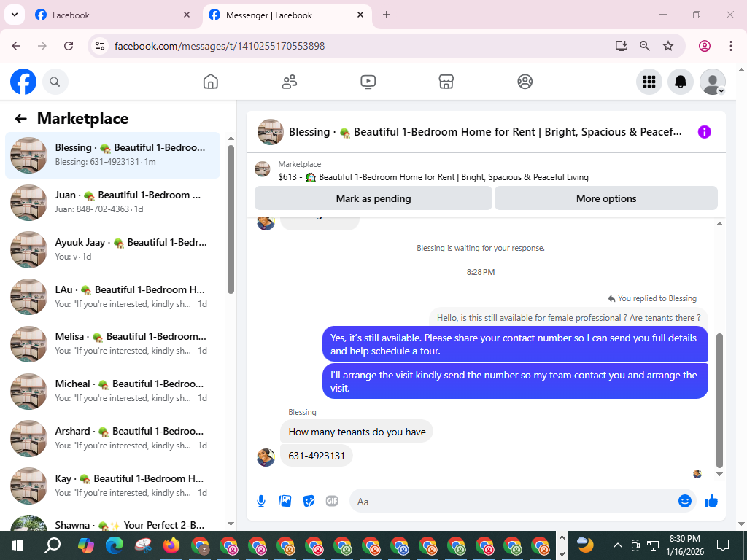Open the emoji picker smiley
Image resolution: width=747 pixels, height=560 pixels.
[684, 501]
